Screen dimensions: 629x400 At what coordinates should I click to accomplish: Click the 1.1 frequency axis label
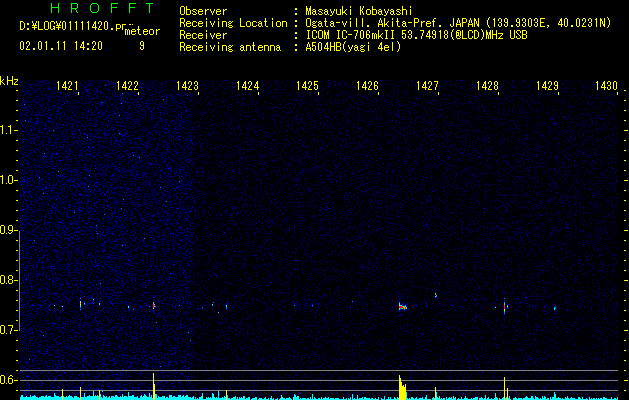pos(9,130)
